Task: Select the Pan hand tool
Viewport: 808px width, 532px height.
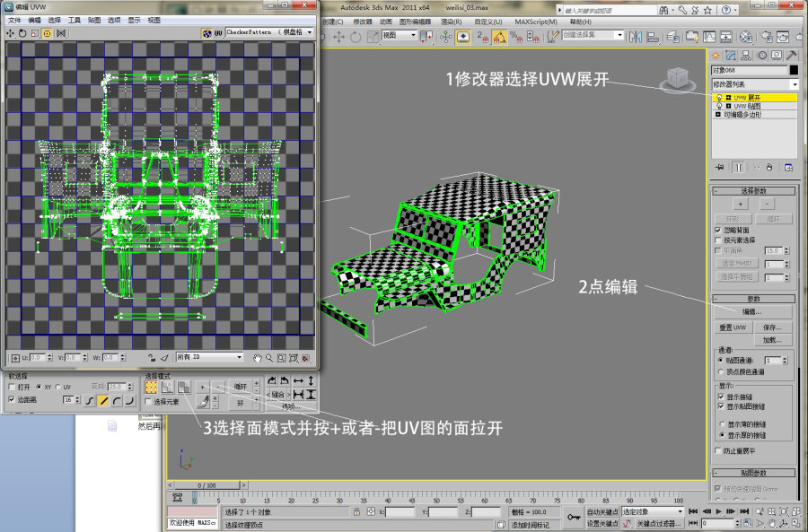Action: (258, 357)
